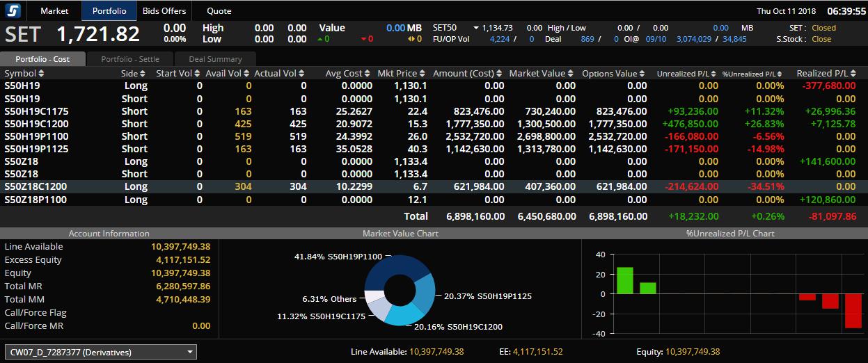The height and width of the screenshot is (363, 868).
Task: Sort by Actual Vol column
Action: 280,73
